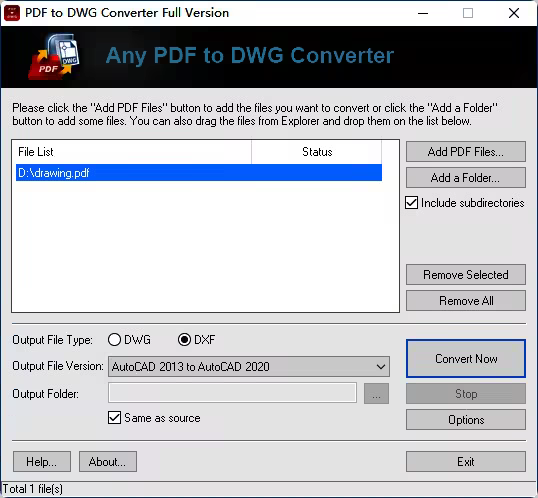Click Remove Selected button
Viewport: 538px width, 498px height.
coord(466,275)
